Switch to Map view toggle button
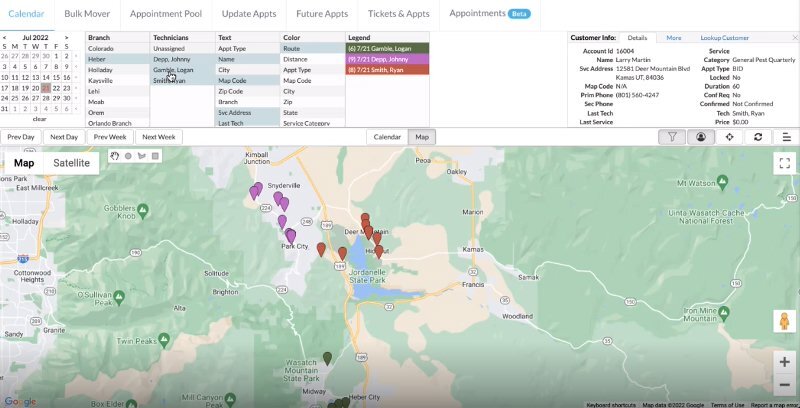The image size is (800, 408). coord(422,137)
